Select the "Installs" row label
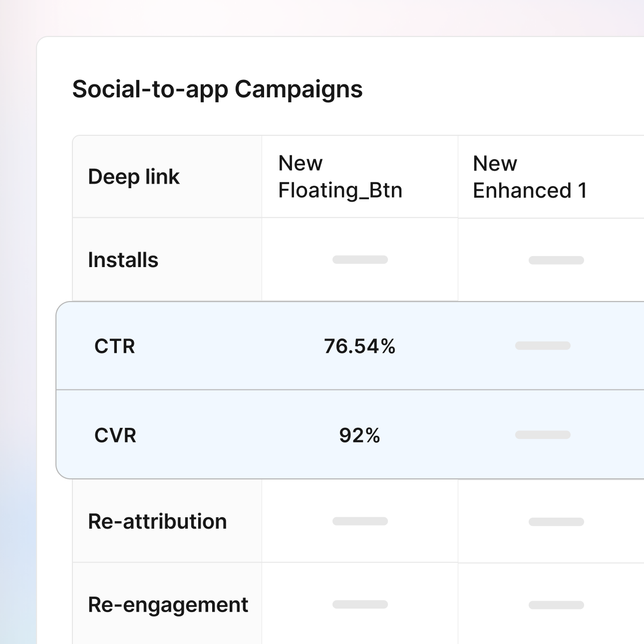 click(x=123, y=260)
